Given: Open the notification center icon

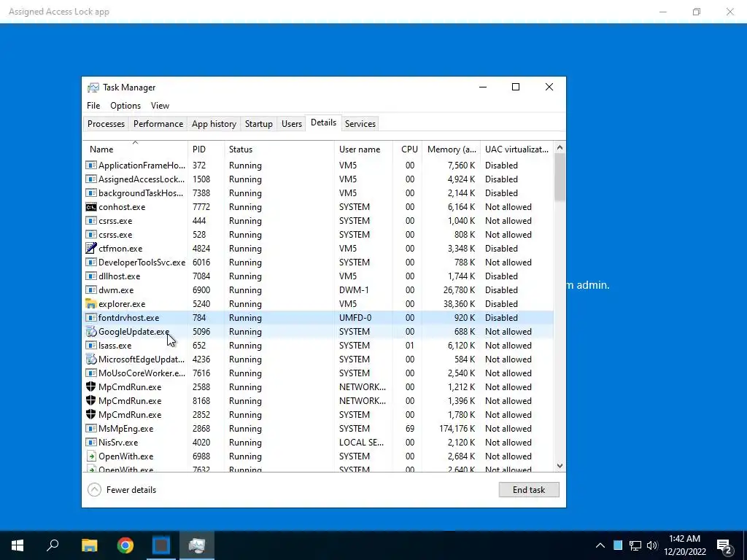Looking at the screenshot, I should pyautogui.click(x=724, y=545).
